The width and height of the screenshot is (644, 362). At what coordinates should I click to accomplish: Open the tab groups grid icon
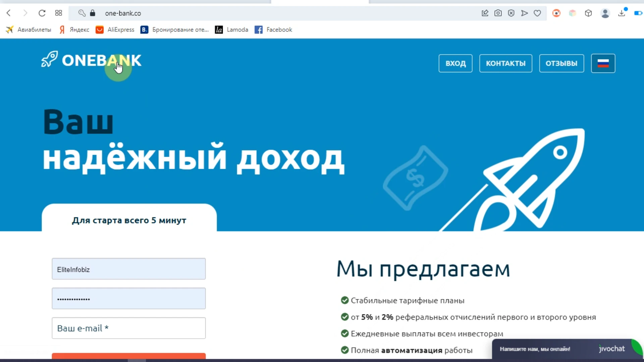pos(58,13)
